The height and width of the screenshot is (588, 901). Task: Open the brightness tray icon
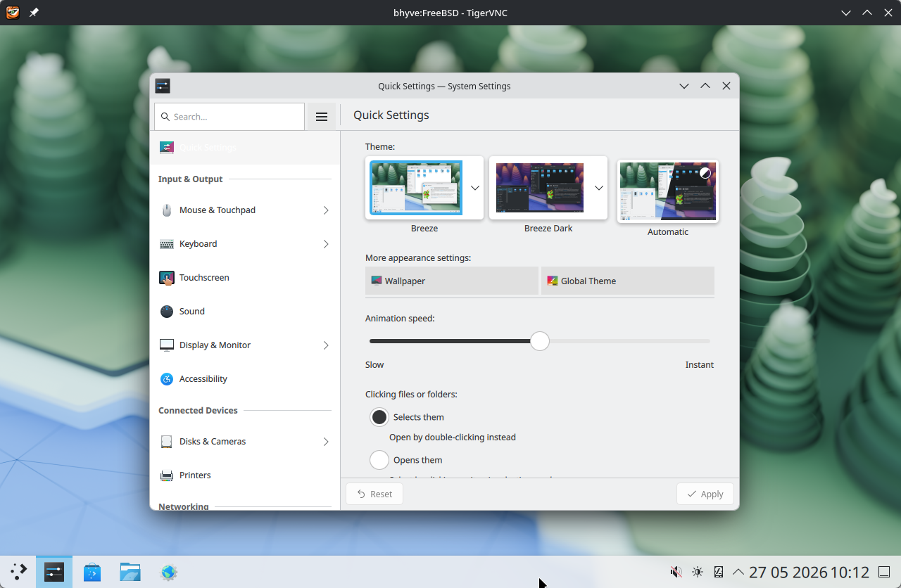coord(698,572)
